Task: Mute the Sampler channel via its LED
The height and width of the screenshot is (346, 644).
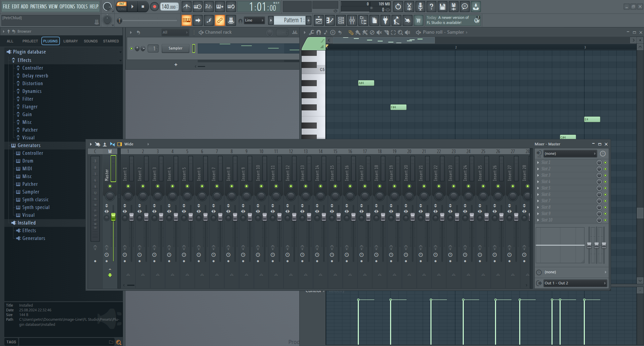Action: pos(131,48)
